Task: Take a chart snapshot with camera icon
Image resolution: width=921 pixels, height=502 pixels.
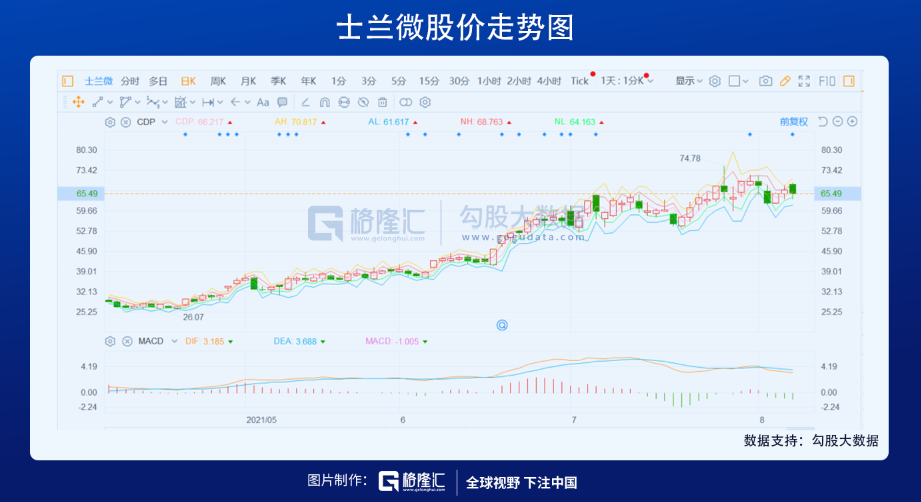Action: tap(765, 81)
